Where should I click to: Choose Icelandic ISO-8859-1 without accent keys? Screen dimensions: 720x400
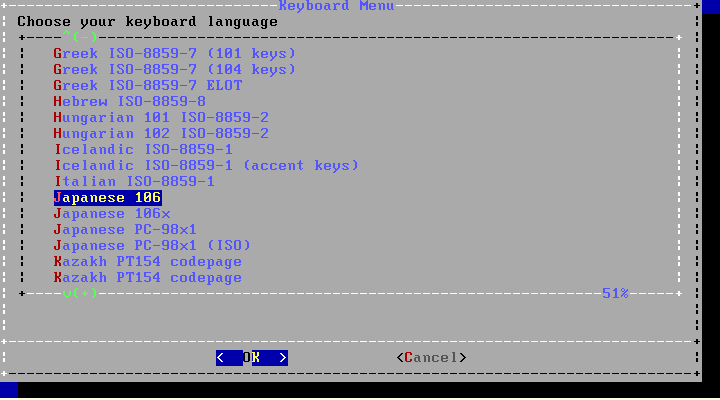click(x=143, y=149)
